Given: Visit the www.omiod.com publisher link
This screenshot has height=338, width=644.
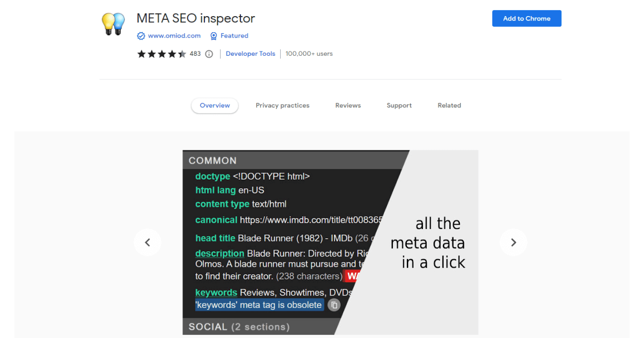Looking at the screenshot, I should tap(174, 36).
